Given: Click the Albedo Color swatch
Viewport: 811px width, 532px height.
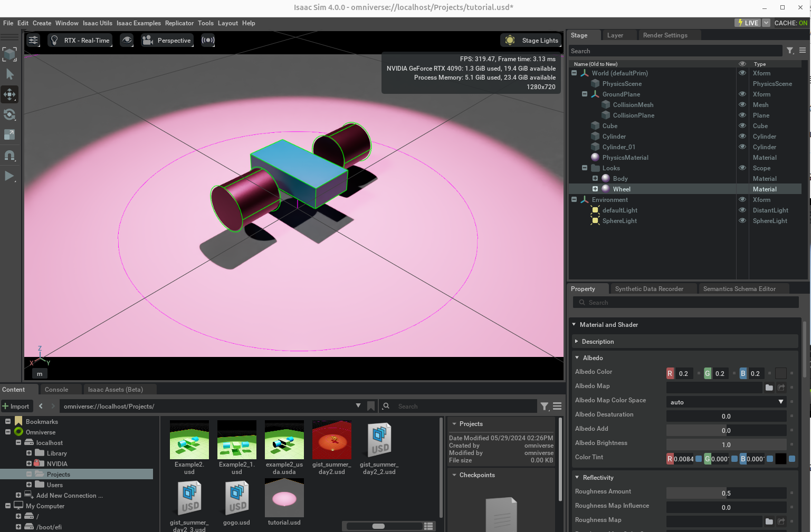Looking at the screenshot, I should [781, 373].
